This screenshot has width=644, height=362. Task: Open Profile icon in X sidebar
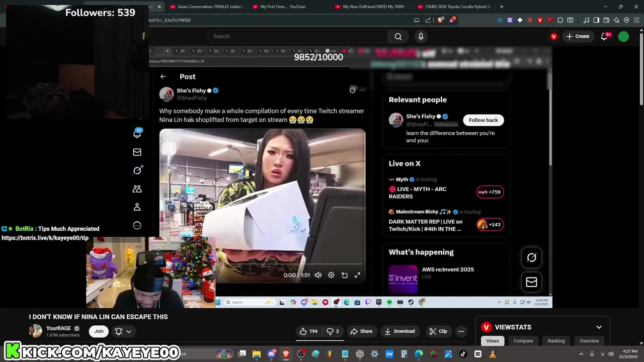point(137,207)
